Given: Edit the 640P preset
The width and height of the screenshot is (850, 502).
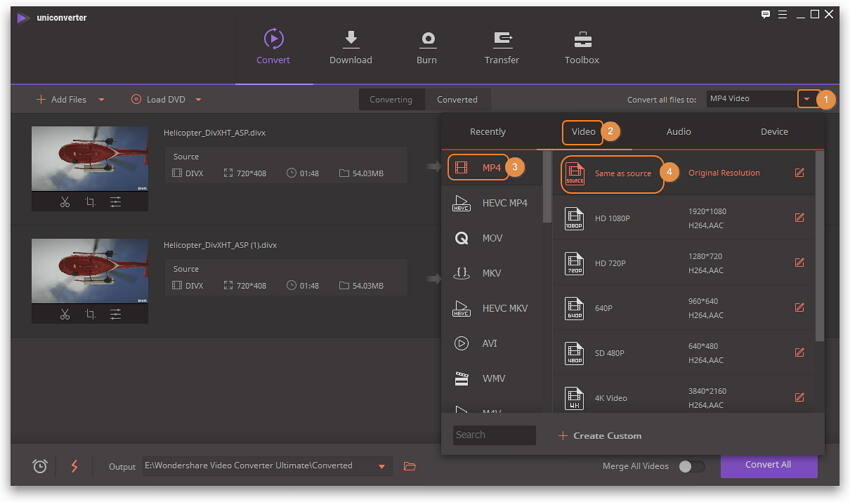Looking at the screenshot, I should [x=799, y=307].
